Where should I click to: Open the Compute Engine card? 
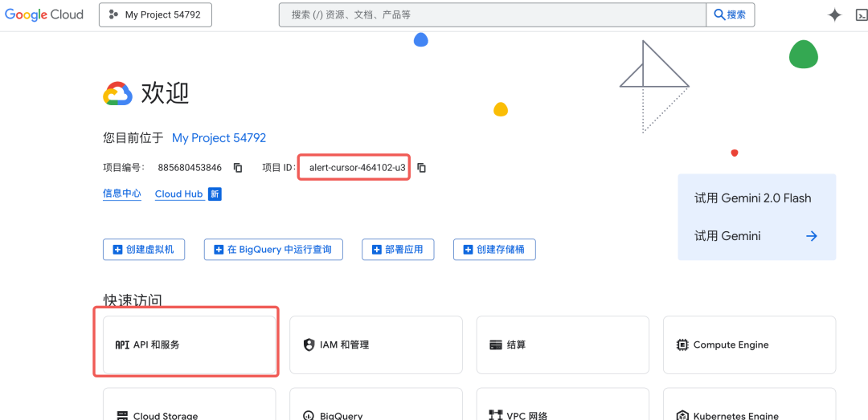click(750, 345)
